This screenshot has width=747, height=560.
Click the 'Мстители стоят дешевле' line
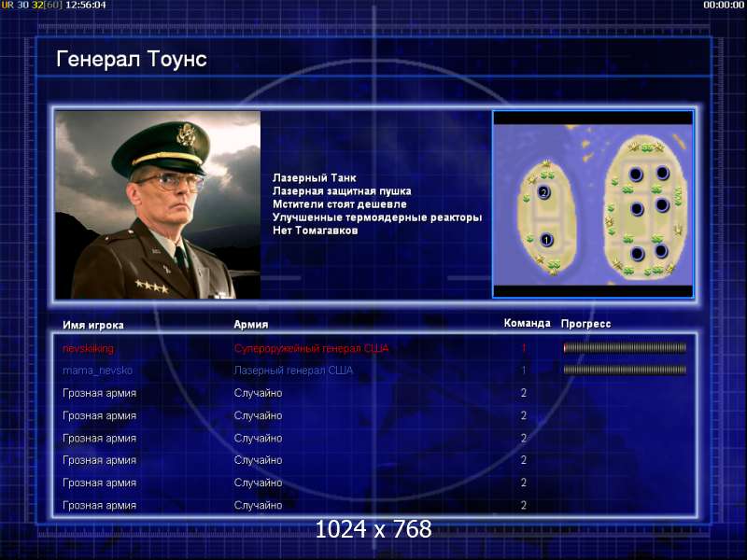340,204
